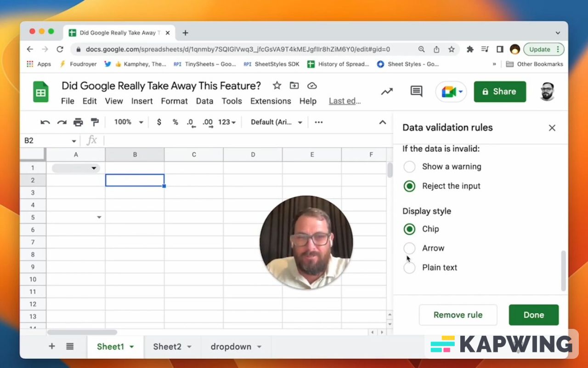
Task: Close the Data validation rules panel
Action: click(552, 128)
